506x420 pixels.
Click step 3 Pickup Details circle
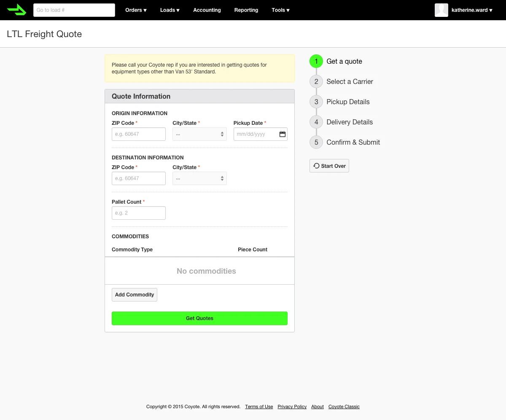(316, 102)
